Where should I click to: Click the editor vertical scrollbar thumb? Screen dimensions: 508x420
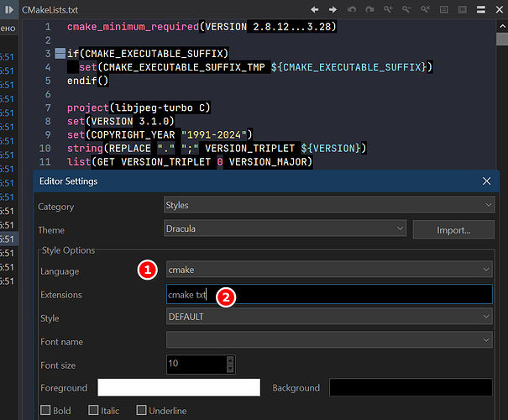click(x=502, y=39)
